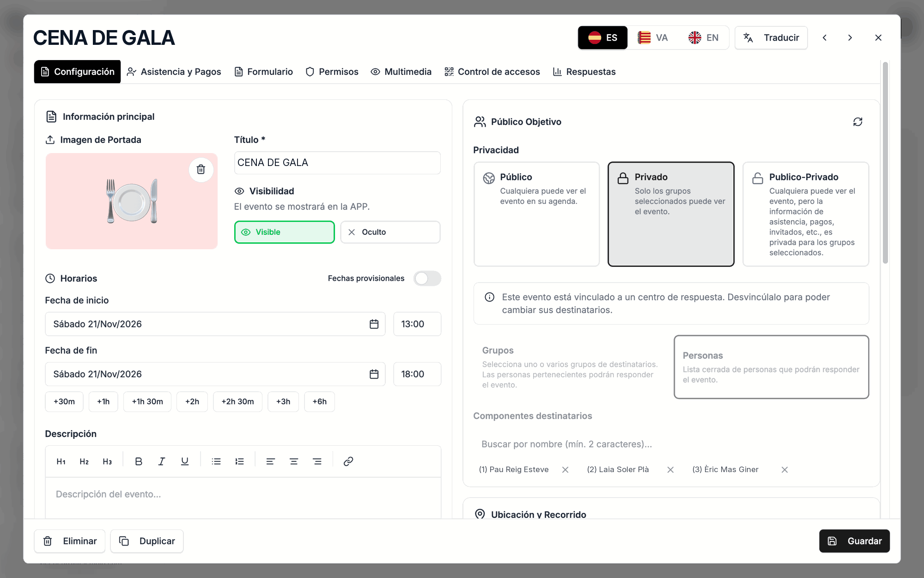Insert a link in the description
Image resolution: width=924 pixels, height=578 pixels.
(x=348, y=461)
